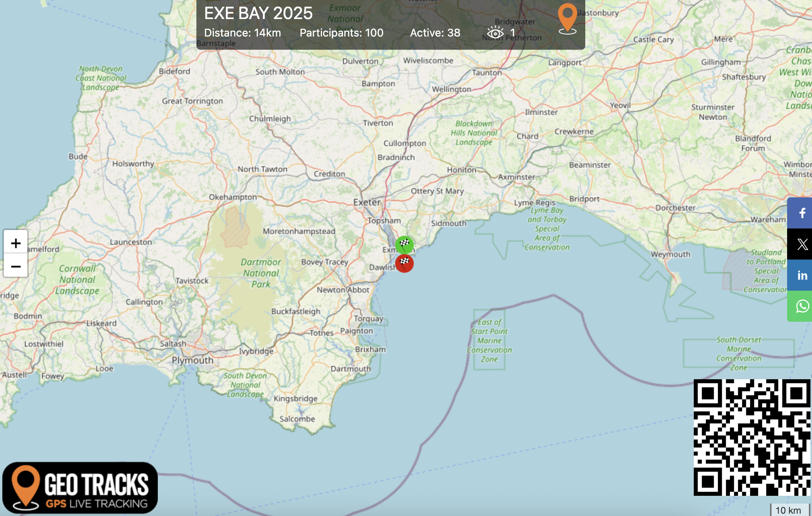Screen dimensions: 812x516
Task: Click the Wareham map label
Action: [768, 220]
